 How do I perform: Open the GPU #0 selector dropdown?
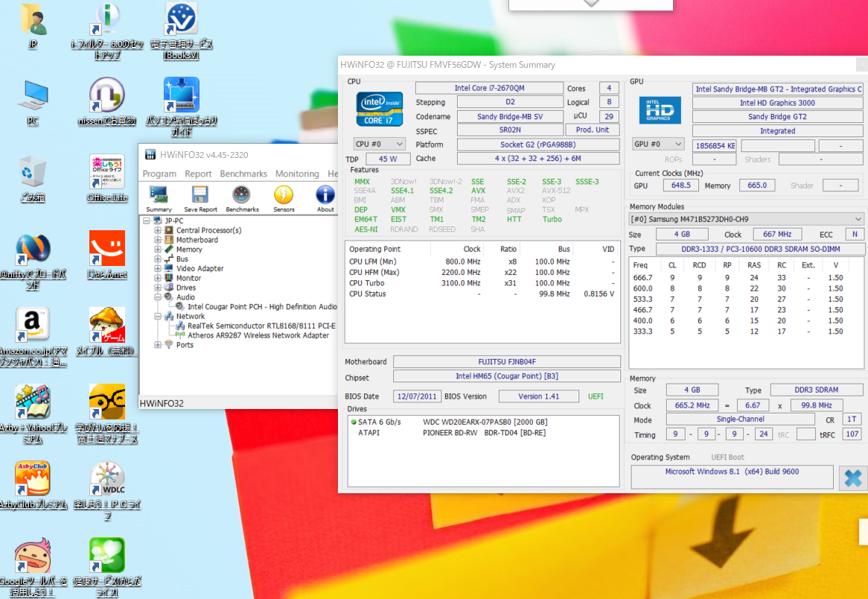coord(658,144)
